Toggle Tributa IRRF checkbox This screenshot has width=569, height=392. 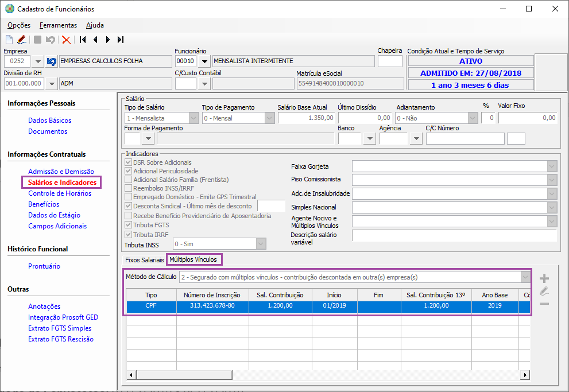pyautogui.click(x=128, y=235)
